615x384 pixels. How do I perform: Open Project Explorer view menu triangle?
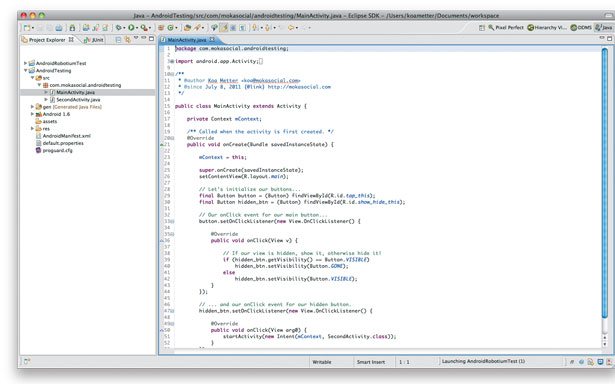(x=136, y=38)
